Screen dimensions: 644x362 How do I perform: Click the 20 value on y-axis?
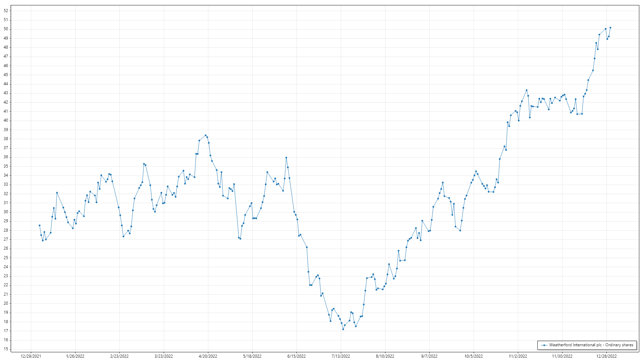pyautogui.click(x=6, y=303)
